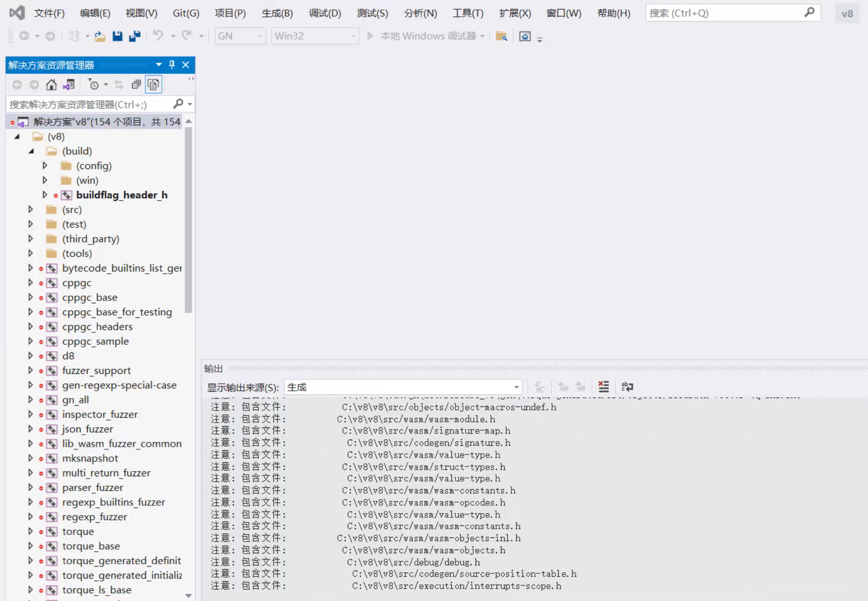This screenshot has height=601, width=868.
Task: Click the output panel title 输出
Action: point(213,368)
